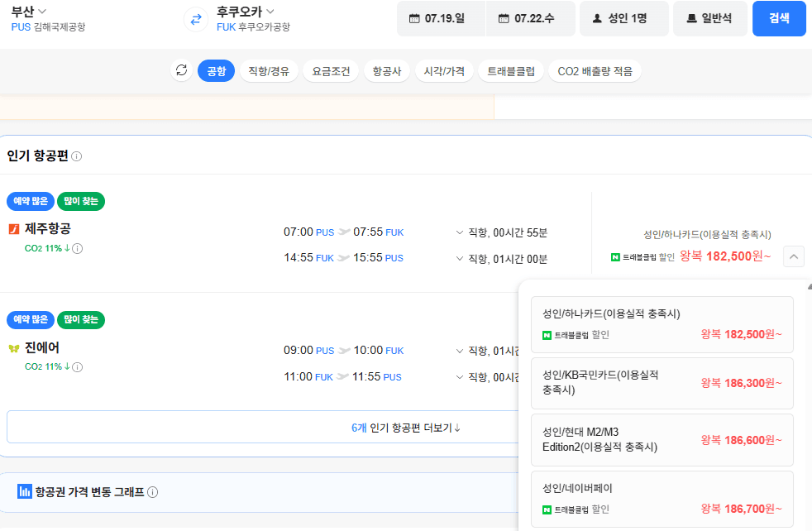The width and height of the screenshot is (812, 531).
Task: Open CO2 info icon for 진에어
Action: click(77, 367)
